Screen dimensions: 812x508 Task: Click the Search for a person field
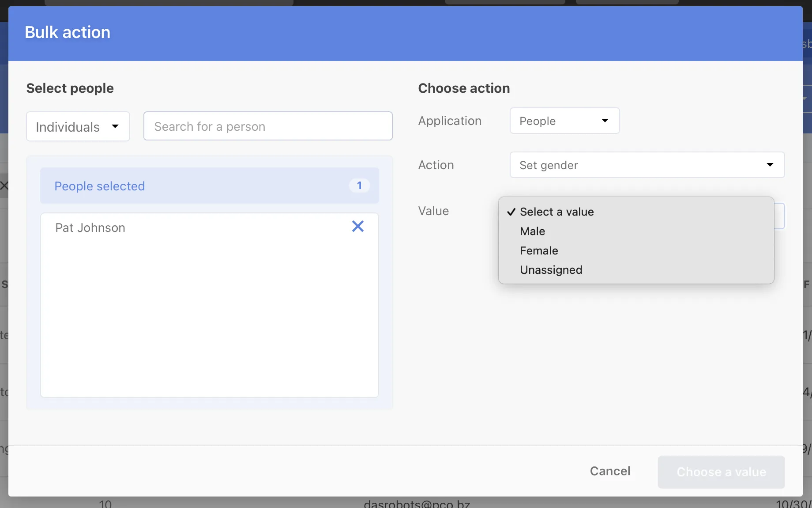point(268,126)
